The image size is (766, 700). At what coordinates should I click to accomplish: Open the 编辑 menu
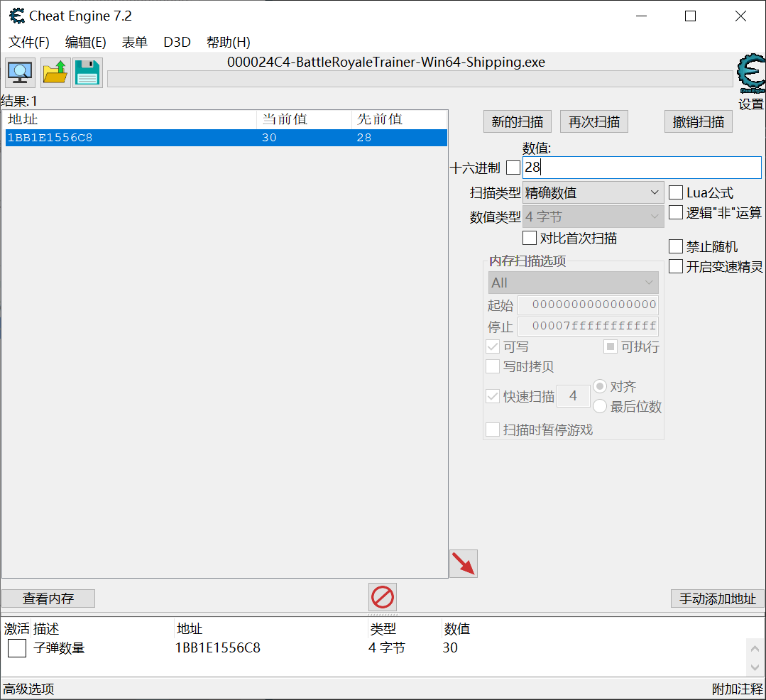(84, 42)
